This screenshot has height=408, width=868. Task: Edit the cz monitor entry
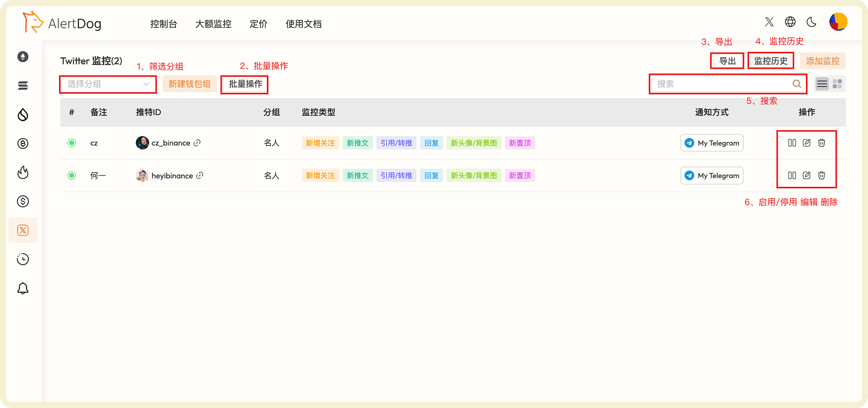pos(807,143)
